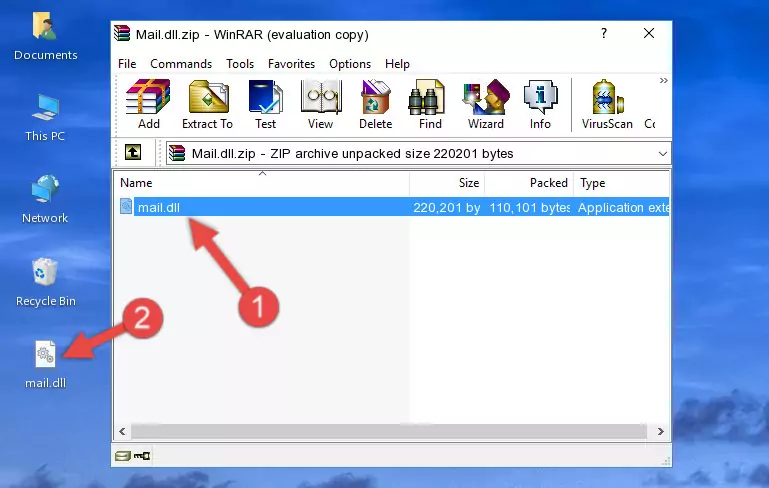Click the password key status icon
The image size is (769, 488).
point(142,456)
